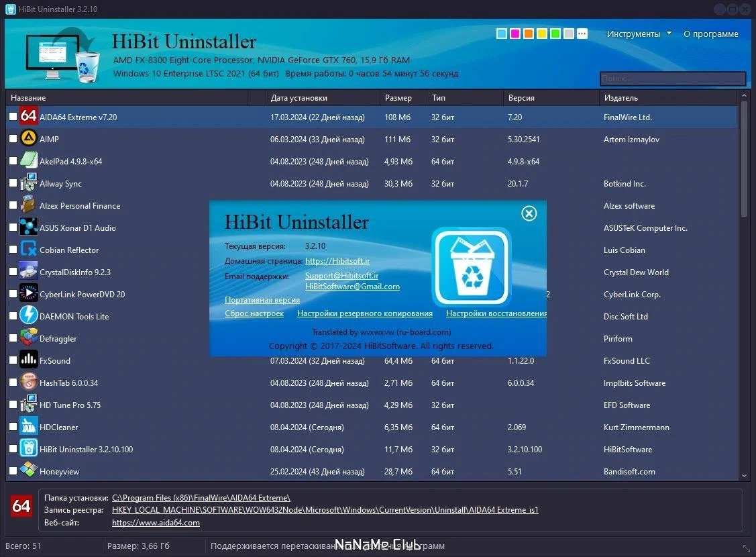Screen dimensions: 756x557
Task: Click the HiBit Uninstaller list icon
Action: coord(28,449)
